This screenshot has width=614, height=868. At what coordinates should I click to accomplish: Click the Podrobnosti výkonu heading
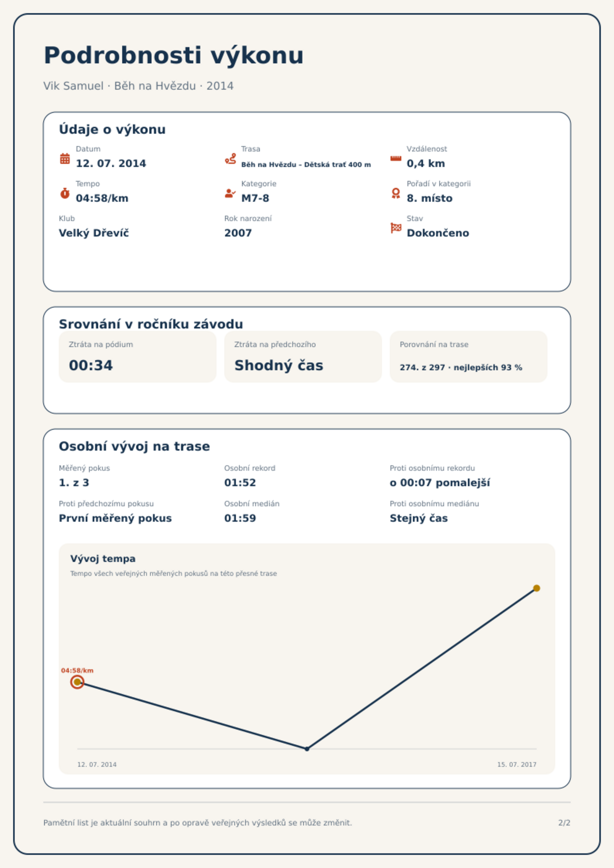pyautogui.click(x=174, y=55)
